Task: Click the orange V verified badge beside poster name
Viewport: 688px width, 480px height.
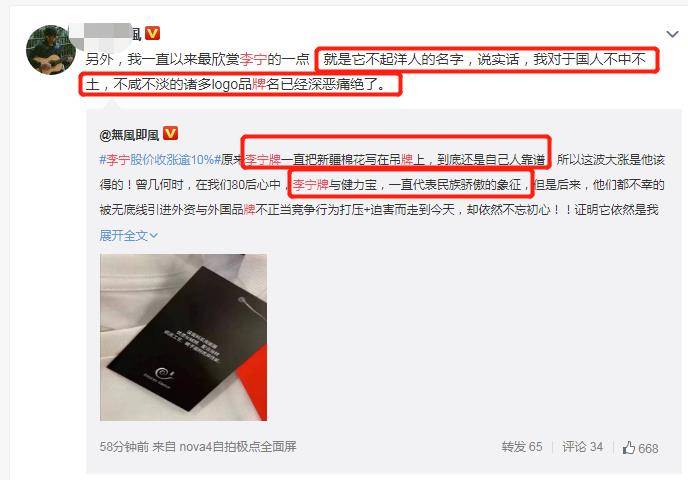Action: point(152,33)
